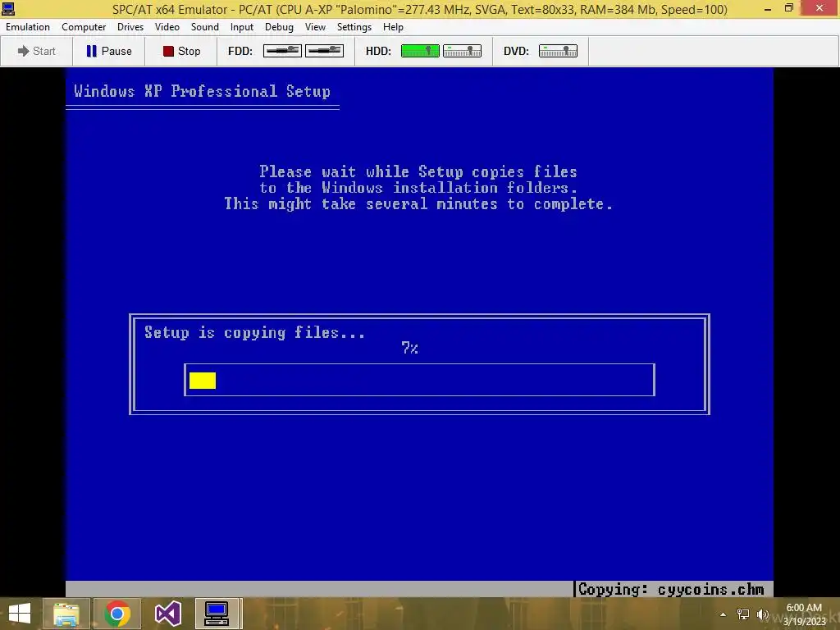
Task: Click the network tray icon
Action: click(x=743, y=614)
